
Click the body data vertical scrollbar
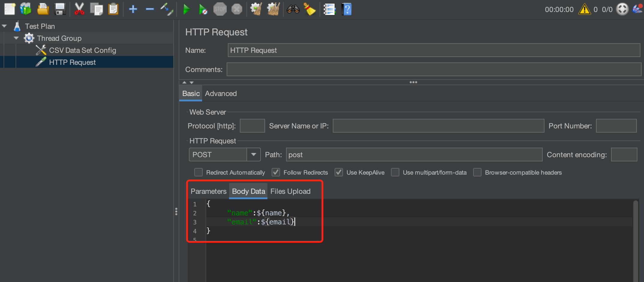[x=635, y=241]
